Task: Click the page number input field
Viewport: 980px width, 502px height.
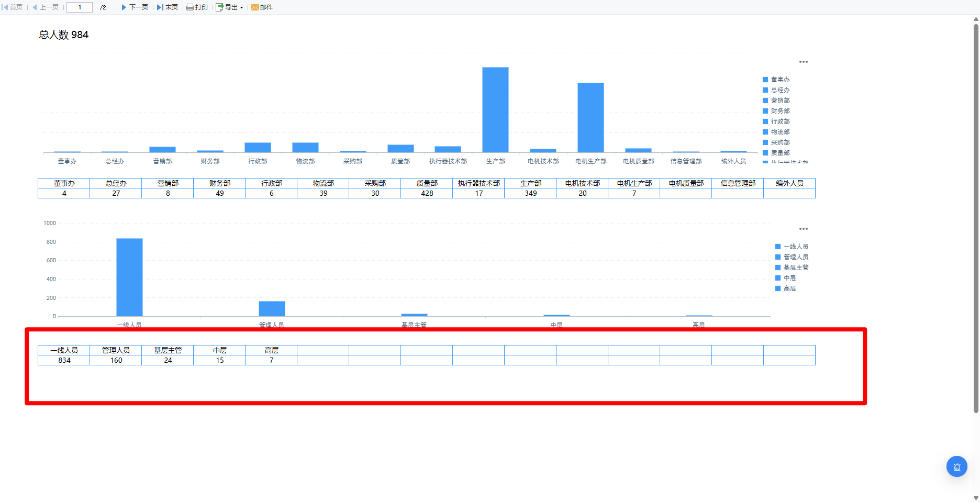Action: pos(80,7)
